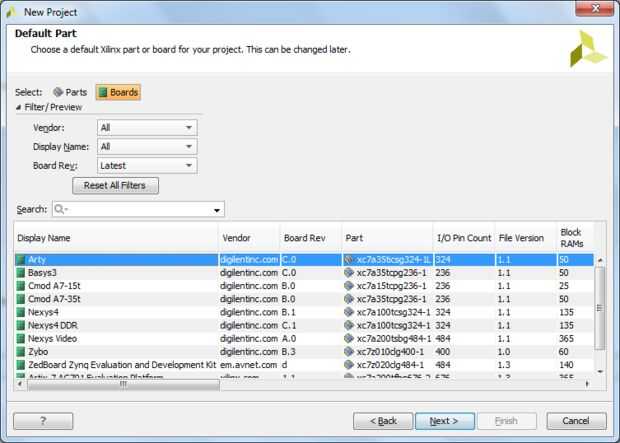Sort by I/O Pin Count column header
Viewport: 620px width, 443px height.
coord(464,238)
